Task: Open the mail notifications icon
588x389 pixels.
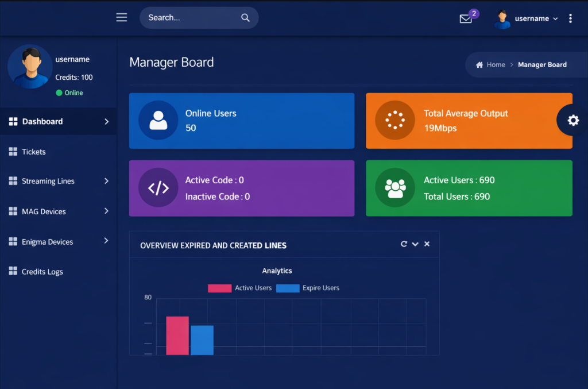Action: pyautogui.click(x=466, y=19)
